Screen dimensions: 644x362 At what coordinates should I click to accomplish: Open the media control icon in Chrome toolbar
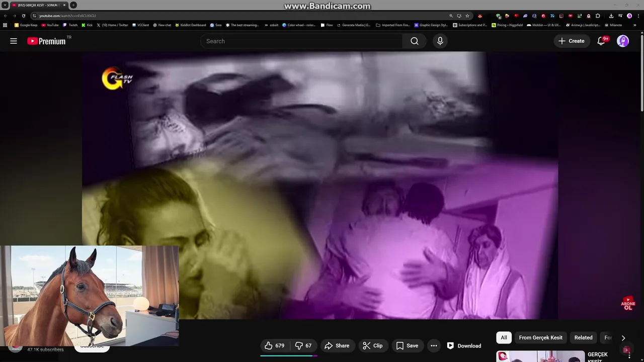(620, 16)
